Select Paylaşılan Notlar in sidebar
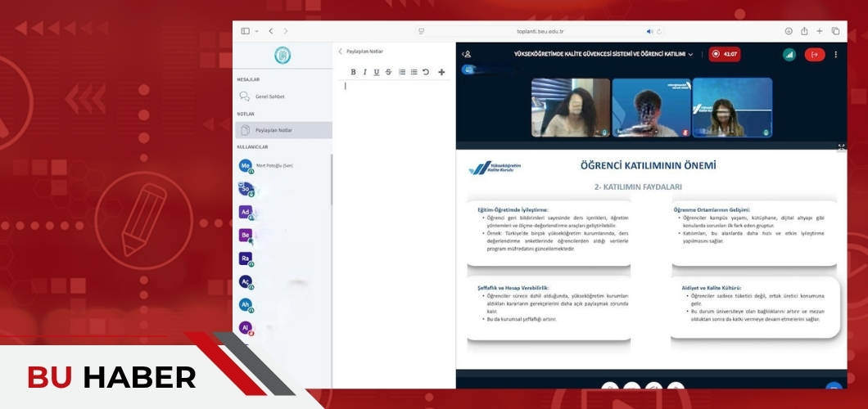This screenshot has width=868, height=409. tap(274, 130)
